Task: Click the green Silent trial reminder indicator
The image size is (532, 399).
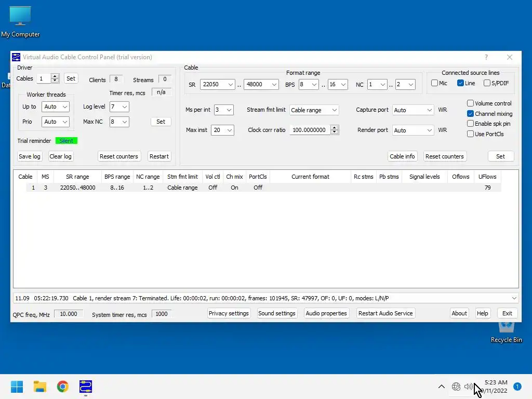Action: click(66, 140)
